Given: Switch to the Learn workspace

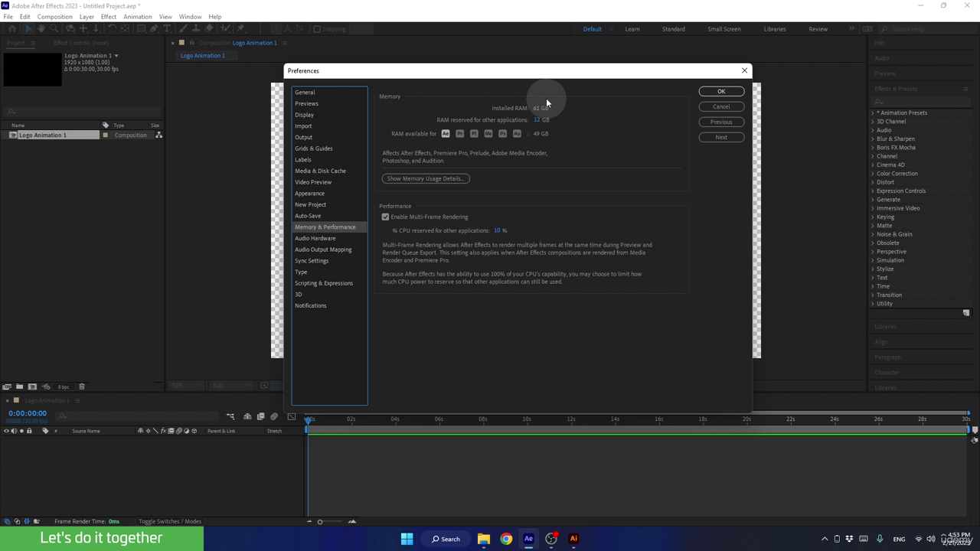Looking at the screenshot, I should (632, 29).
